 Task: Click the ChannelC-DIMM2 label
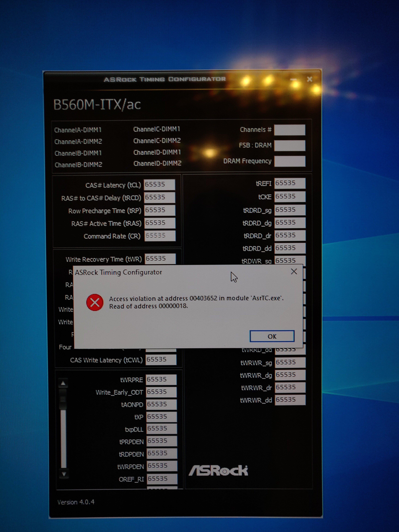point(157,141)
